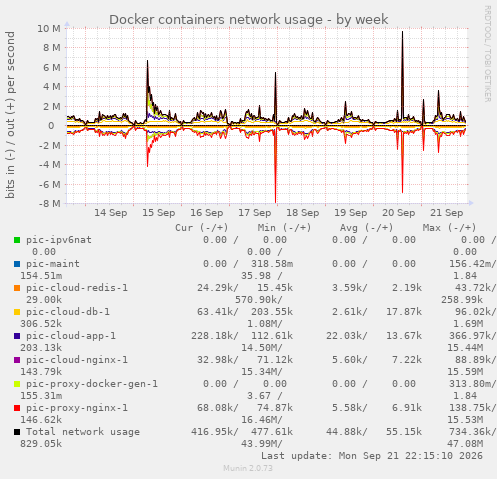Click the 'Last update' timestamp line

372,456
